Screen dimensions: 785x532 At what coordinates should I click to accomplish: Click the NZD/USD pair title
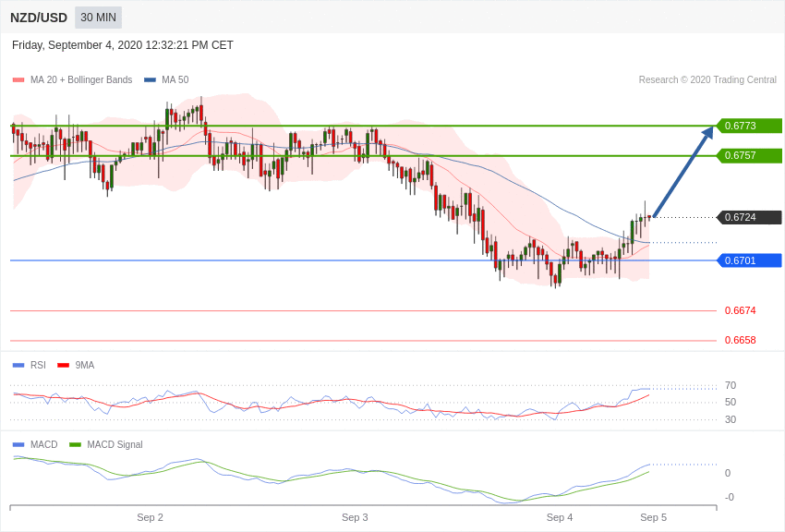click(39, 18)
